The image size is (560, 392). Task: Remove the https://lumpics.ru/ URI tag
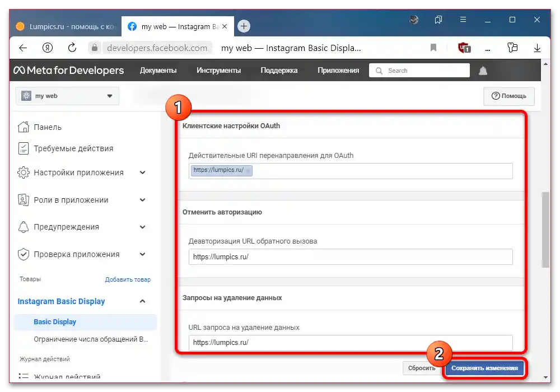[248, 171]
